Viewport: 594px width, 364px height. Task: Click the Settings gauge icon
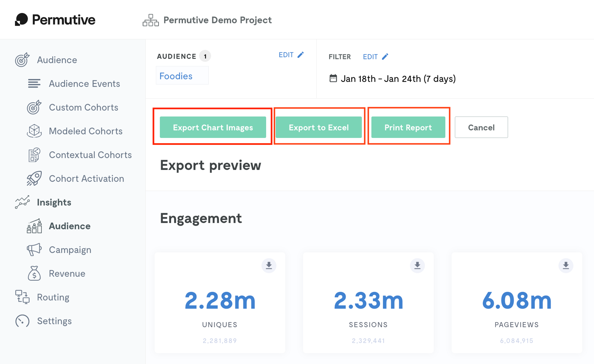coord(22,321)
